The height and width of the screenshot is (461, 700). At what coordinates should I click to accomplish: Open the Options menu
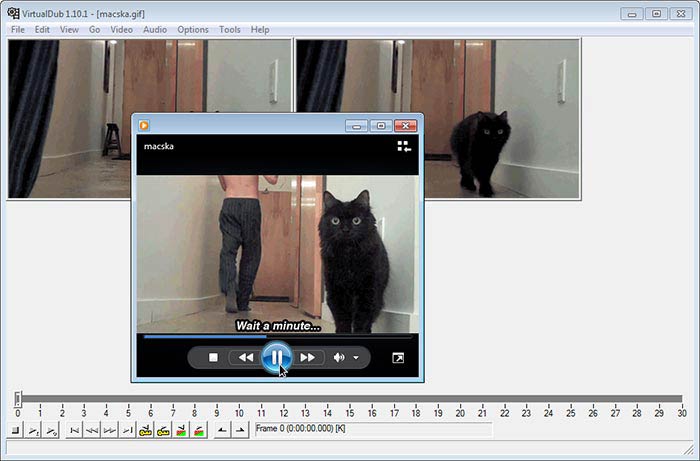tap(193, 30)
